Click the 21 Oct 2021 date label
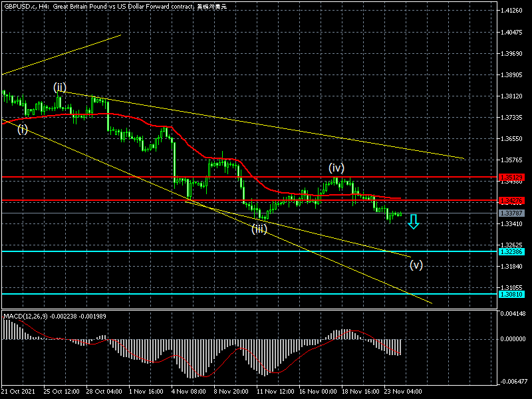Screen dimensions: 532x399 coord(17,392)
